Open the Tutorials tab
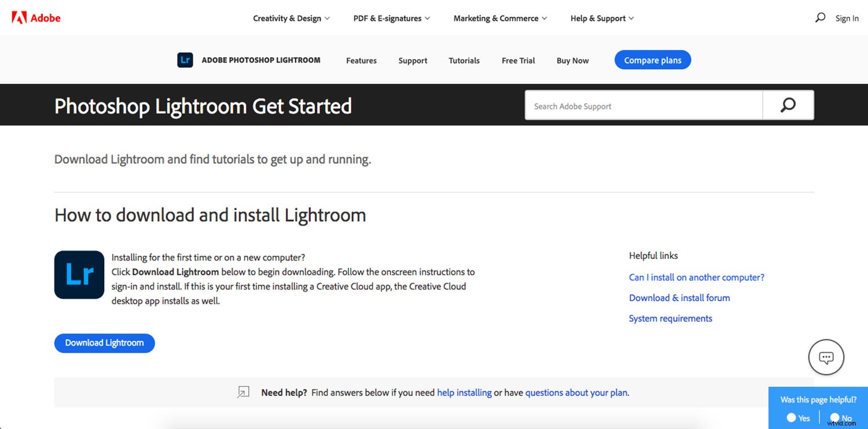Screen dimensions: 868x429 pos(464,61)
